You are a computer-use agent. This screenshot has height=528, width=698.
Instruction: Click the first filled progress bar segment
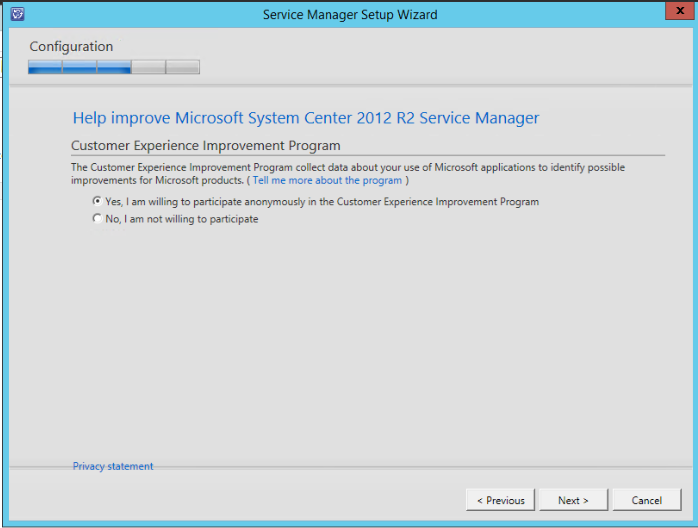click(45, 68)
